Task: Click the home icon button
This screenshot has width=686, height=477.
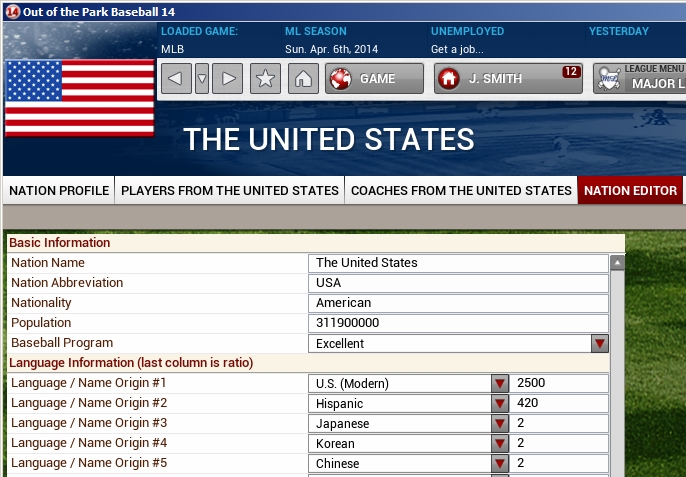Action: [303, 78]
